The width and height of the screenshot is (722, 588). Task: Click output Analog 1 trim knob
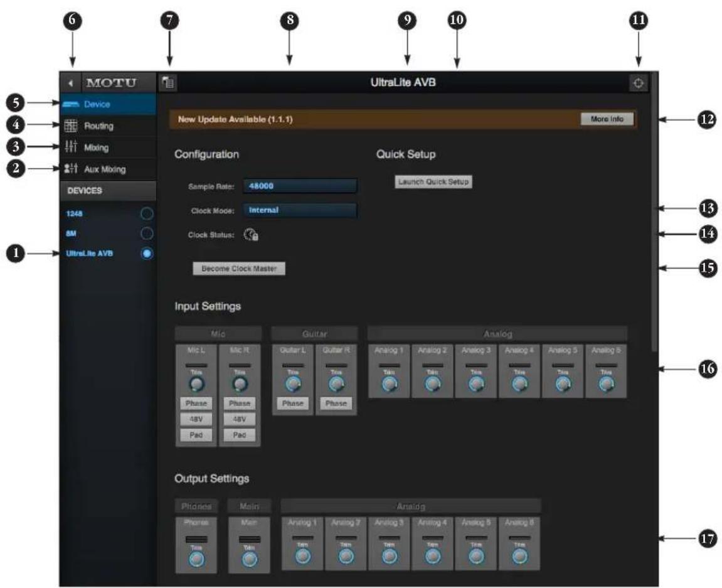302,556
